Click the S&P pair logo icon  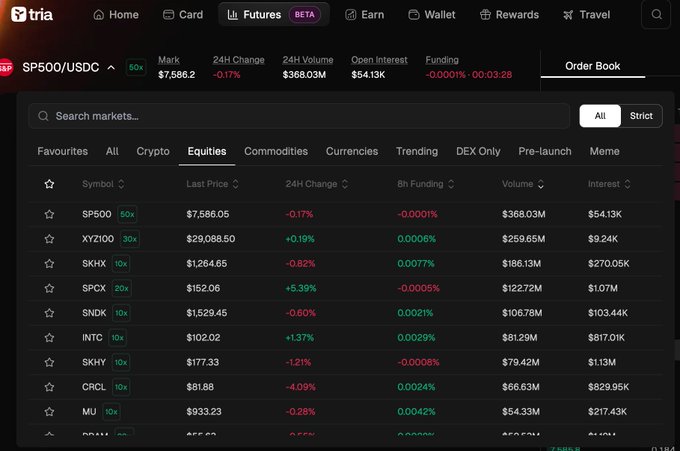(5, 68)
